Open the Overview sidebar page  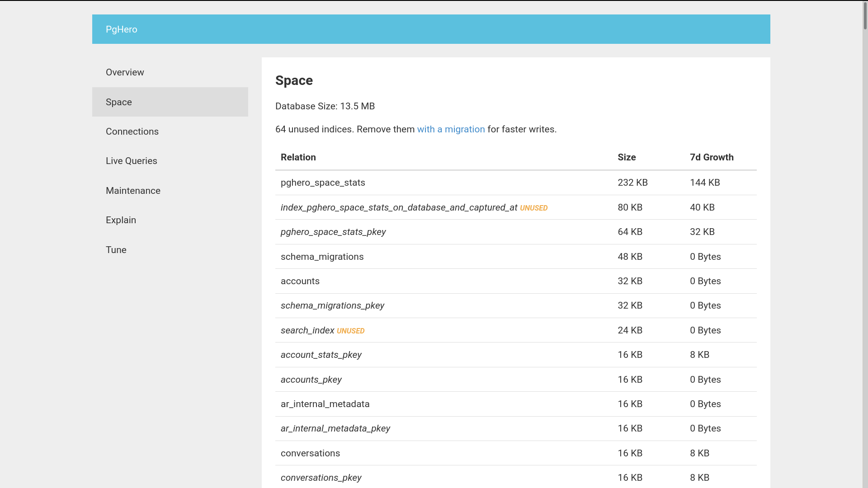(x=125, y=72)
